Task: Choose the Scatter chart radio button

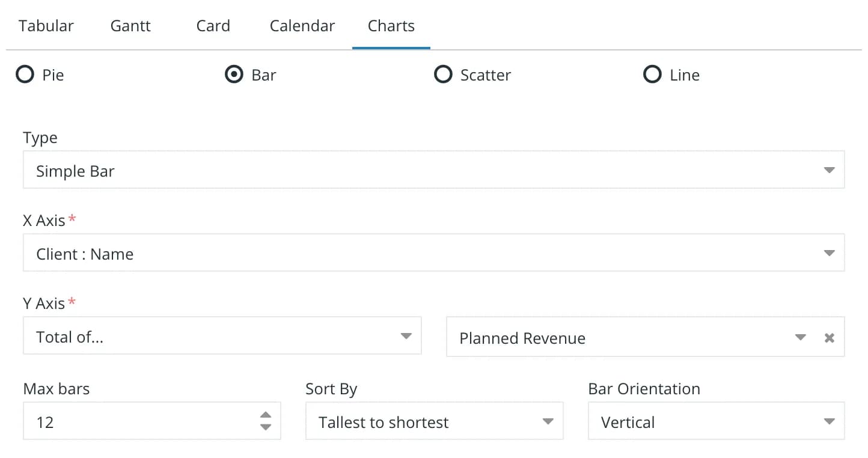Action: click(443, 75)
